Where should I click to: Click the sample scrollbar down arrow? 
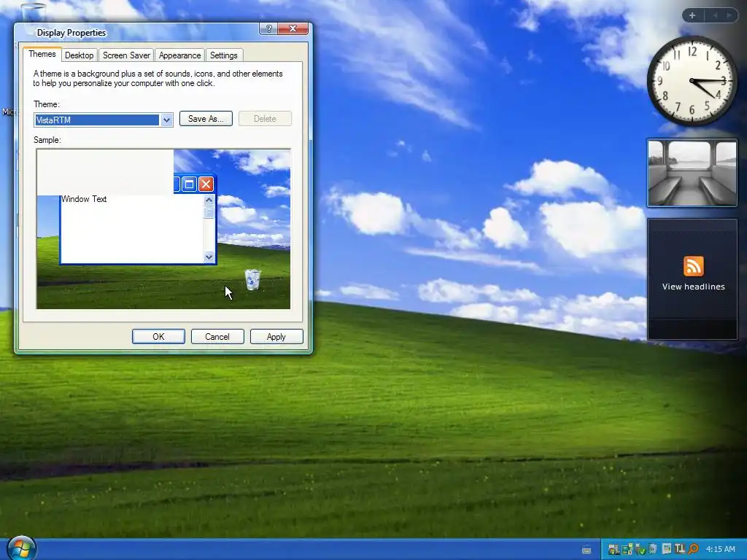[x=209, y=257]
